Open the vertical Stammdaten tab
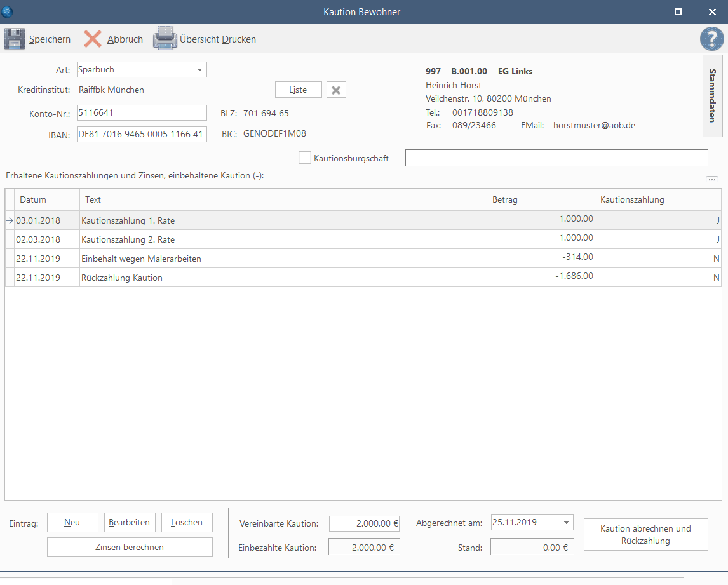 click(x=713, y=96)
